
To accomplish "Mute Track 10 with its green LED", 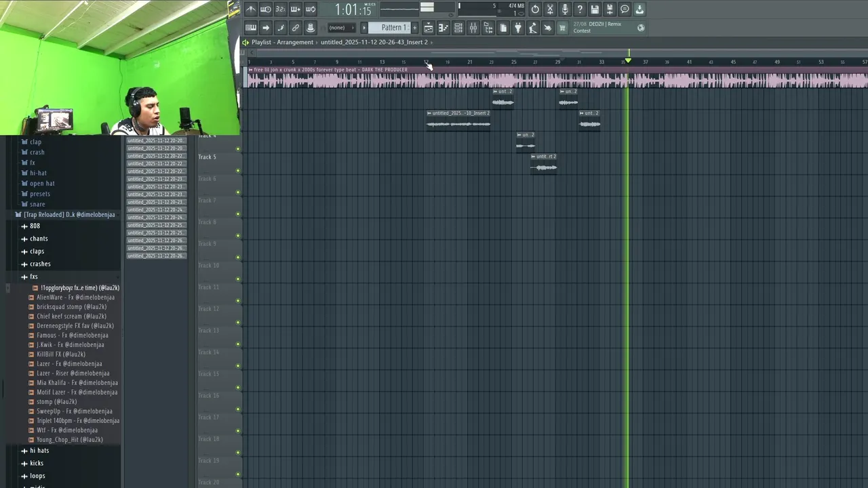I will (238, 279).
